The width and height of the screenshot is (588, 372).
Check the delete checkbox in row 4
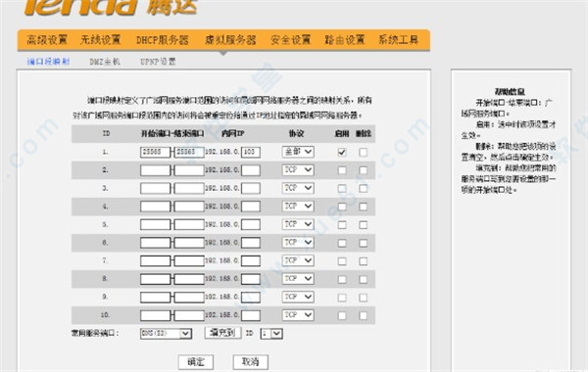click(363, 207)
